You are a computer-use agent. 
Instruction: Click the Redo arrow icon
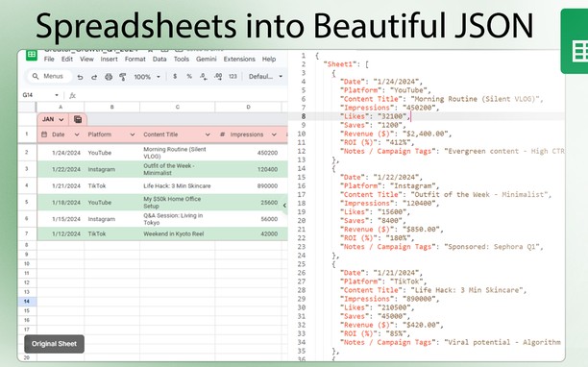[x=94, y=77]
